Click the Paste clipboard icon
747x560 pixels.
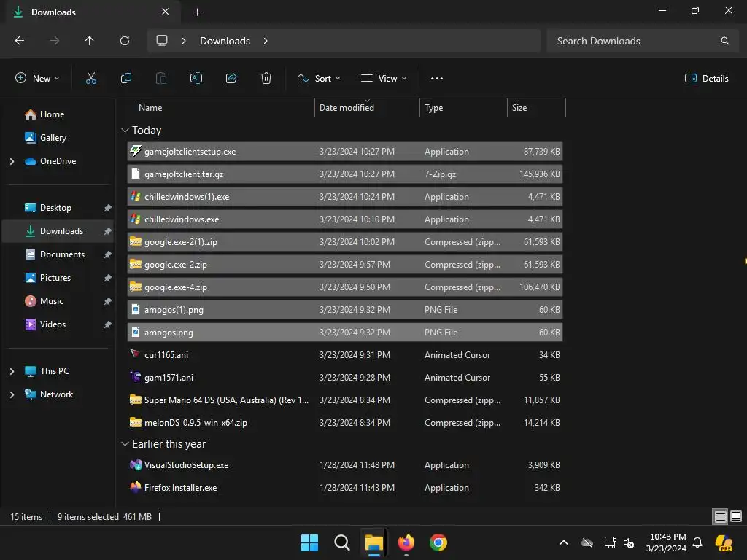tap(161, 79)
